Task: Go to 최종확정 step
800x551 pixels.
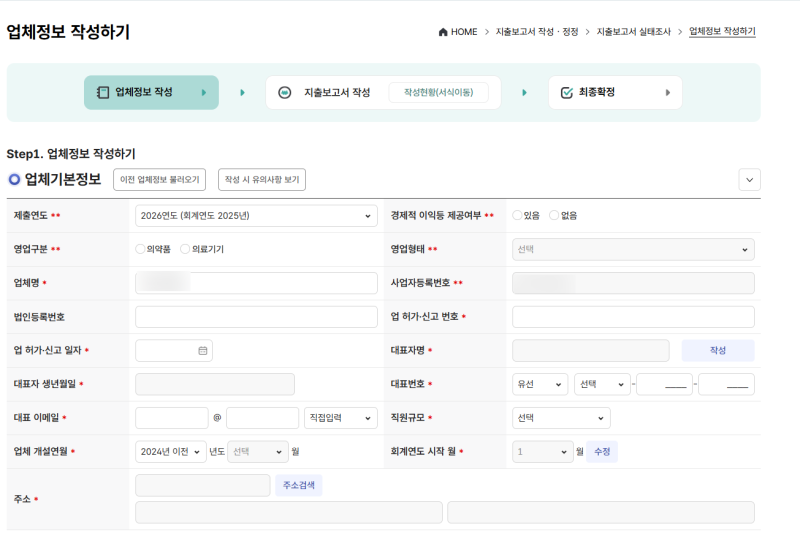Action: pos(615,92)
